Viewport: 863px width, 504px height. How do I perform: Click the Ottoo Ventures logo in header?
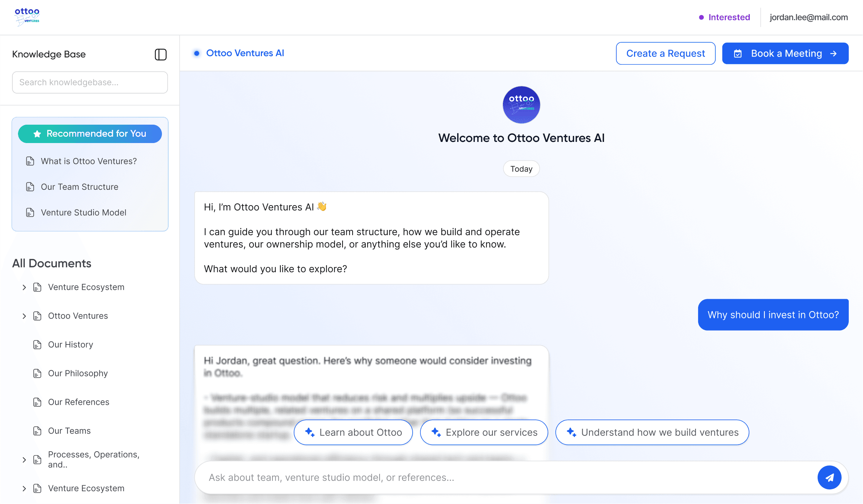[27, 17]
